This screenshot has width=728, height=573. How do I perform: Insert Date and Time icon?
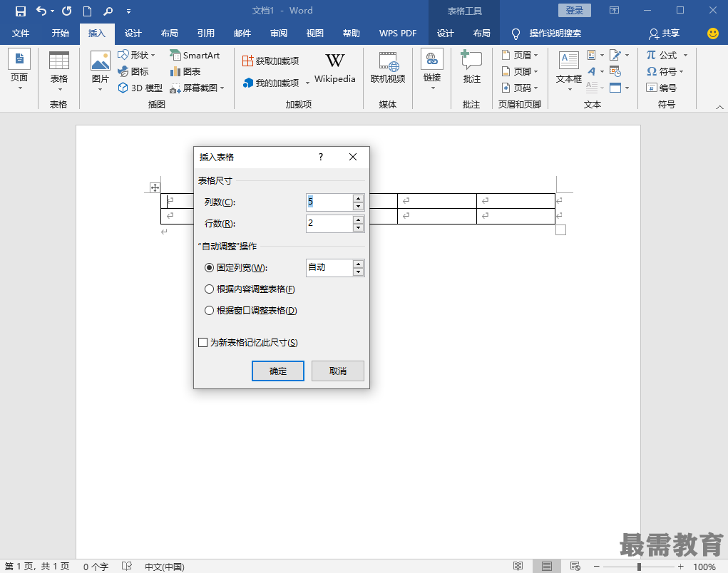pos(615,71)
